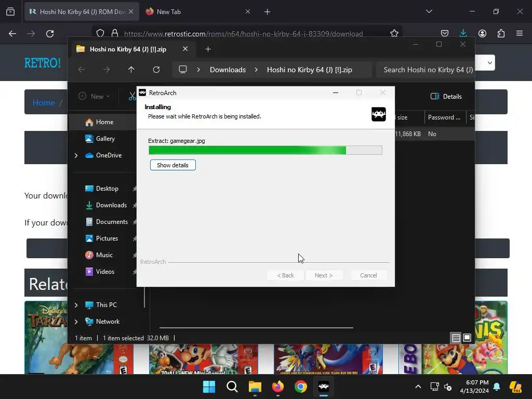532x399 pixels.
Task: Select This PC in sidebar
Action: pyautogui.click(x=106, y=305)
